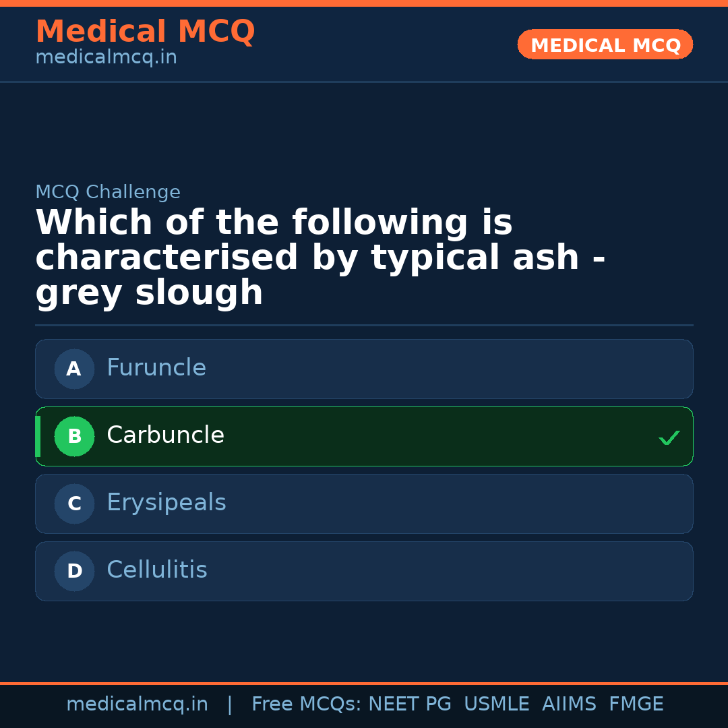Viewport: 728px width, 728px height.
Task: Click the circular A badge on Furuncle
Action: pyautogui.click(x=74, y=369)
